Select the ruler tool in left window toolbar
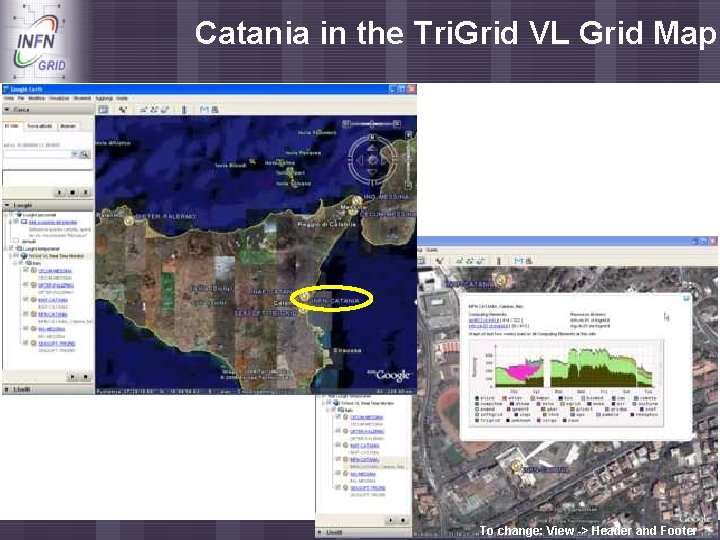720x540 pixels. click(x=184, y=109)
